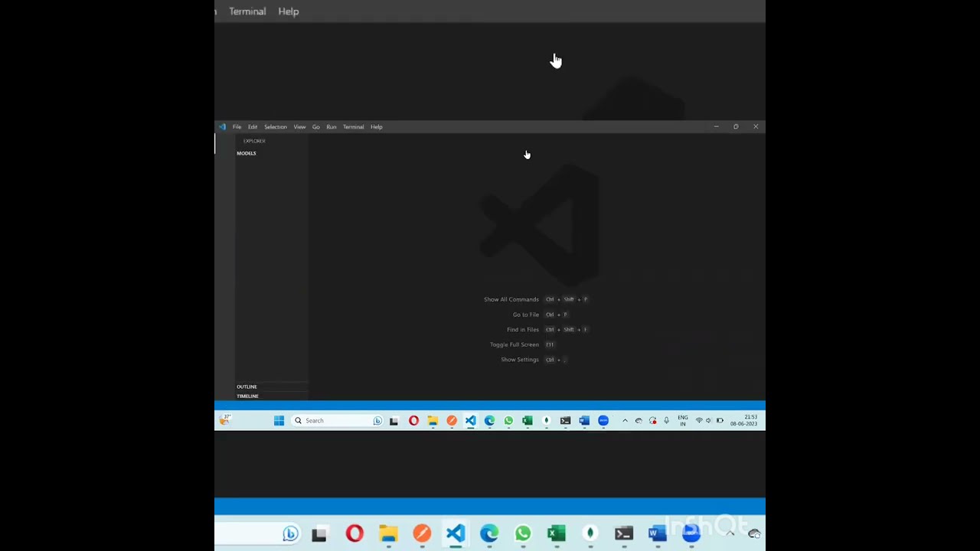Open the weather widget on taskbar
Image resolution: width=980 pixels, height=551 pixels.
tap(224, 419)
